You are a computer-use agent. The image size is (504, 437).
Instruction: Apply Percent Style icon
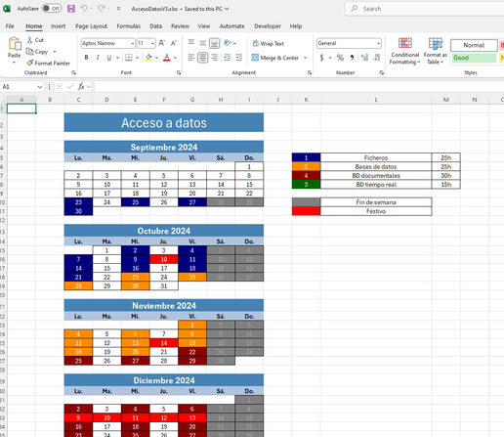pos(340,58)
